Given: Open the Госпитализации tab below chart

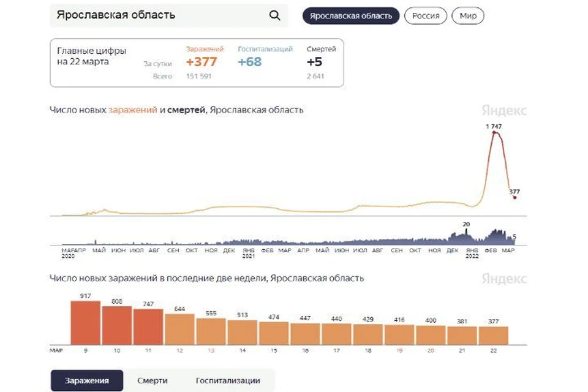Looking at the screenshot, I should (x=228, y=380).
